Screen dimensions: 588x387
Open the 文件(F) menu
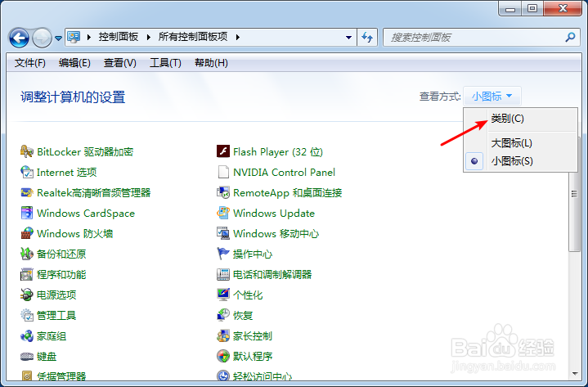30,63
